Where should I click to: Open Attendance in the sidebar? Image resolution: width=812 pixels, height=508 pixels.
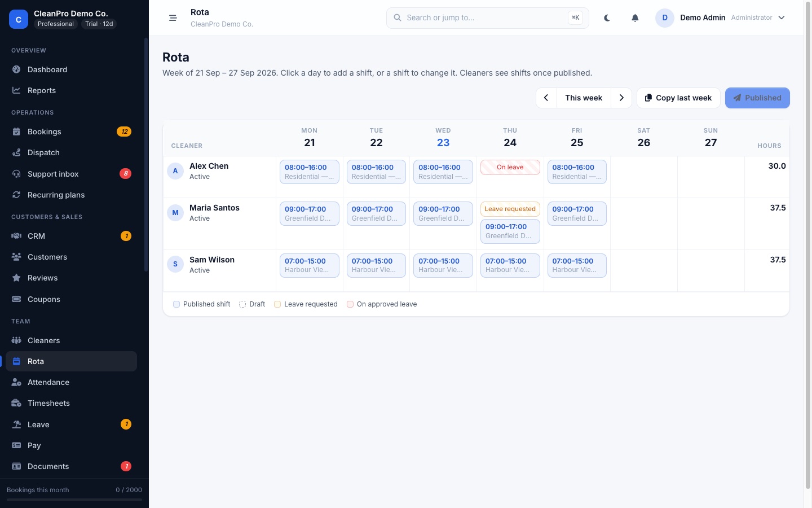pos(71,382)
